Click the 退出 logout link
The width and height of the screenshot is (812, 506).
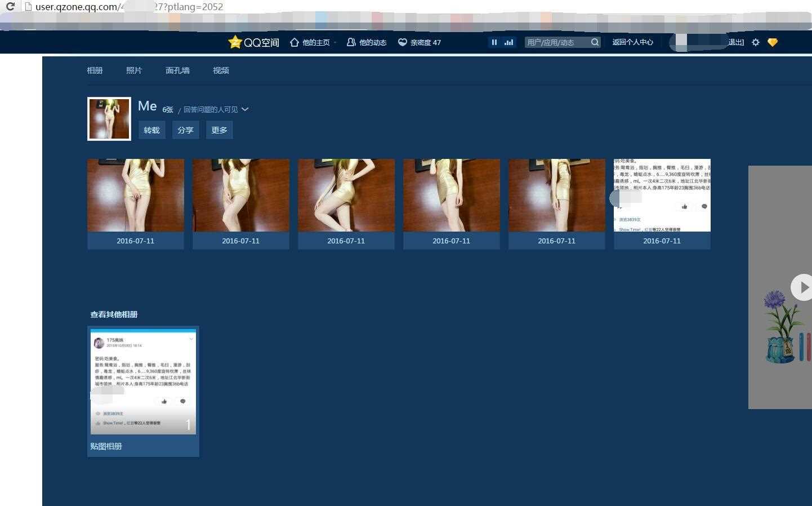(x=735, y=42)
